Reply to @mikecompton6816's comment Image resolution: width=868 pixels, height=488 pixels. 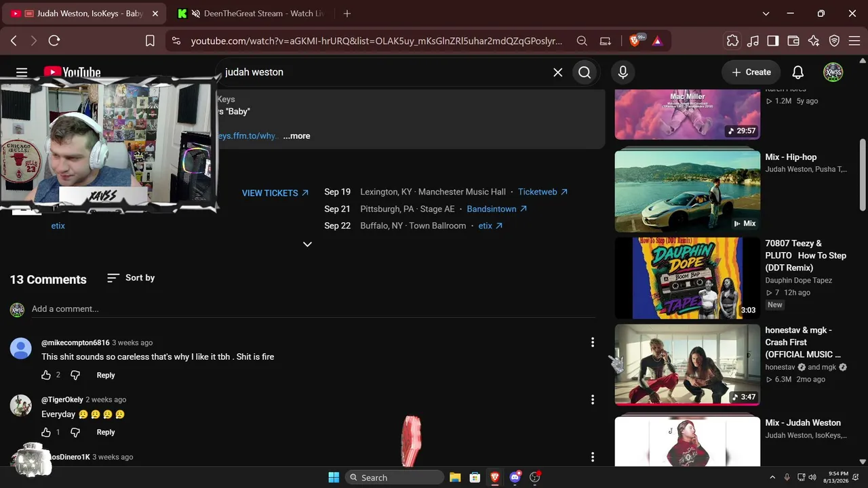106,375
